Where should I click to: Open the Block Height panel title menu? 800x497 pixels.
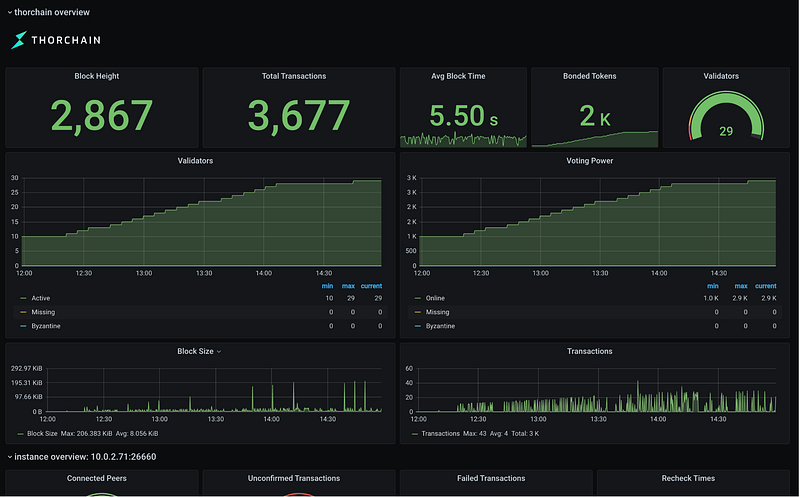point(96,76)
